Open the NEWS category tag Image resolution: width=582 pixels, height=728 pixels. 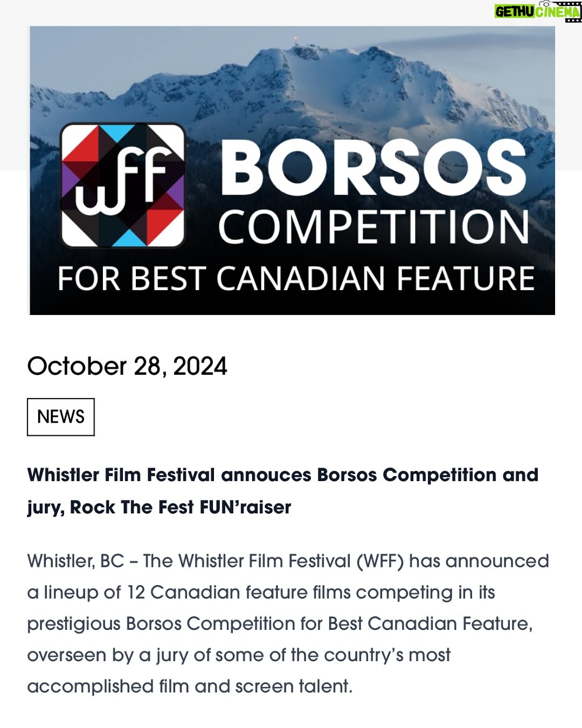61,417
